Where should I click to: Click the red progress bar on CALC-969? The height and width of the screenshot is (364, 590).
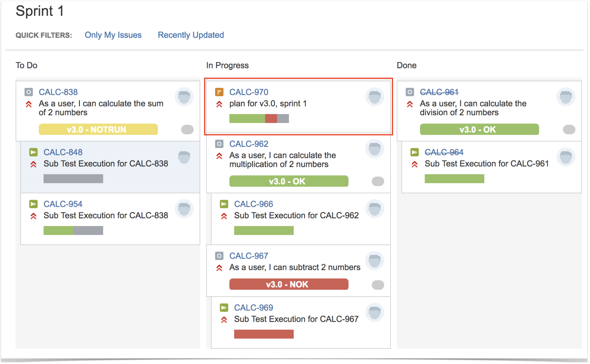click(x=264, y=334)
